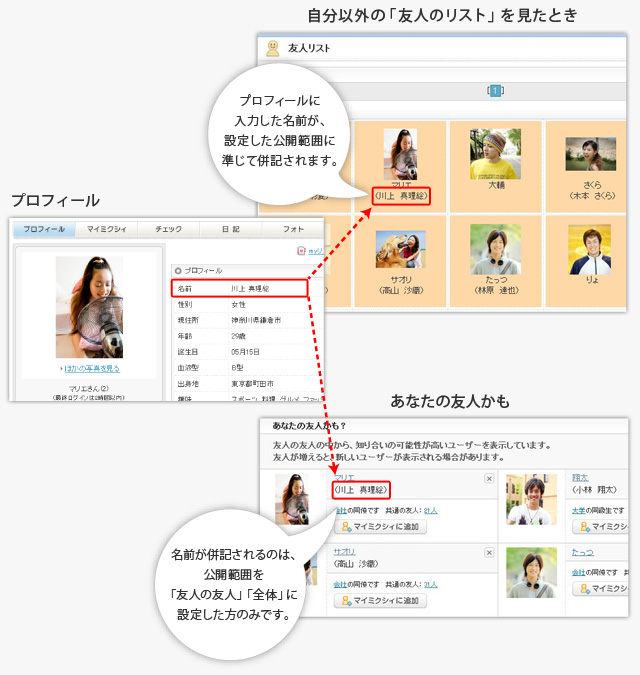
Task: Open サオリ's dog photo in friend list
Action: [x=401, y=249]
